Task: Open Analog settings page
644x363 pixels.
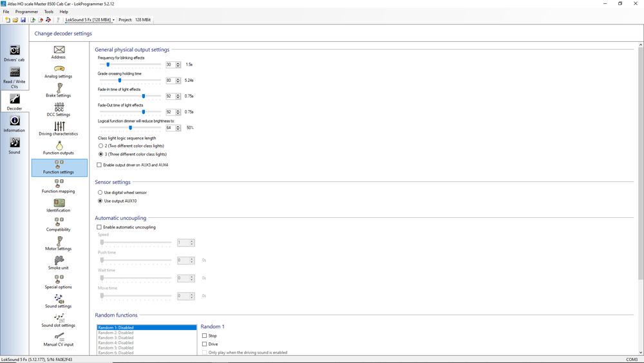Action: [59, 72]
